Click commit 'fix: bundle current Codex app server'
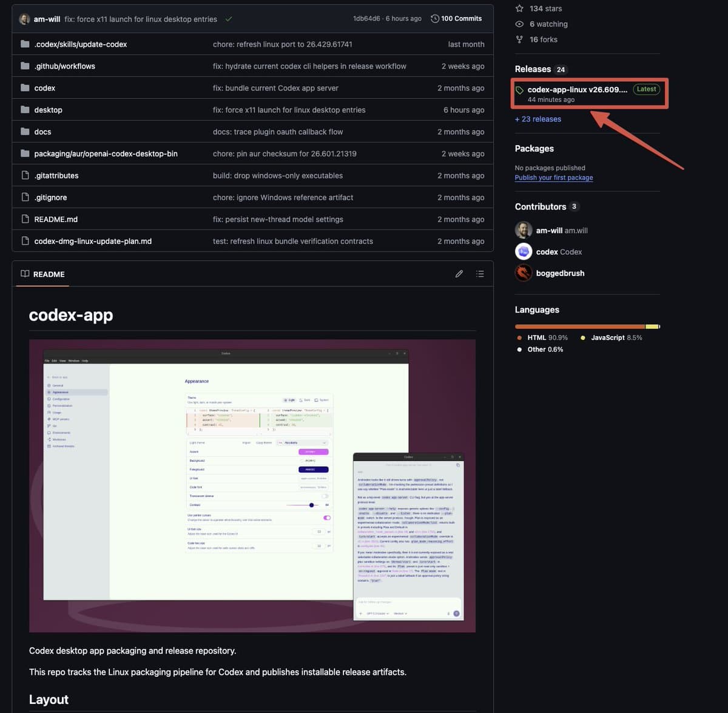This screenshot has height=713, width=728. click(275, 88)
